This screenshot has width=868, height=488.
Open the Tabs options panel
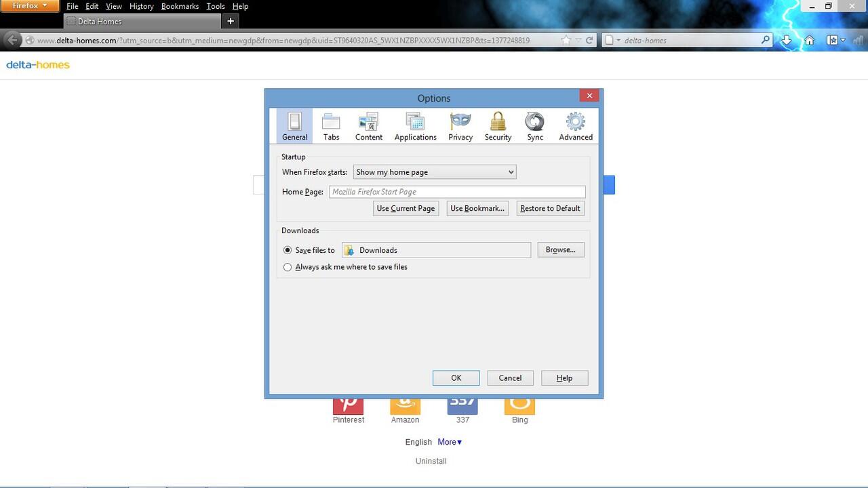pos(331,126)
